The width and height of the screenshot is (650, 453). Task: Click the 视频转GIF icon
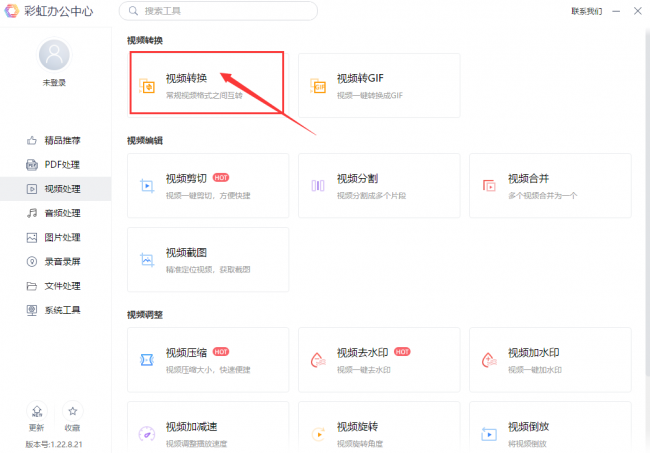click(x=318, y=86)
